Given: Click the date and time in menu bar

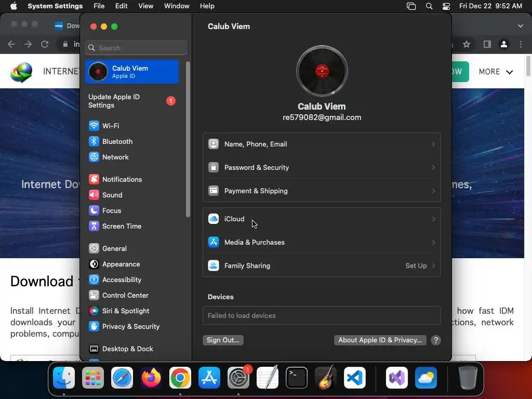Looking at the screenshot, I should [490, 6].
